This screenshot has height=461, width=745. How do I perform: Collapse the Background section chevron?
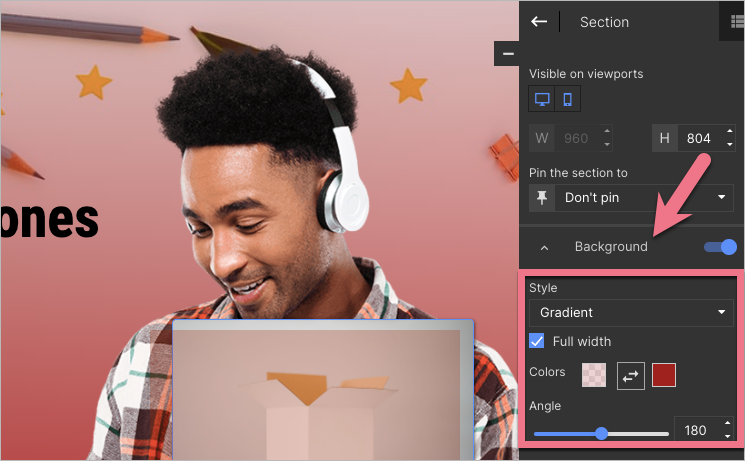click(x=544, y=247)
